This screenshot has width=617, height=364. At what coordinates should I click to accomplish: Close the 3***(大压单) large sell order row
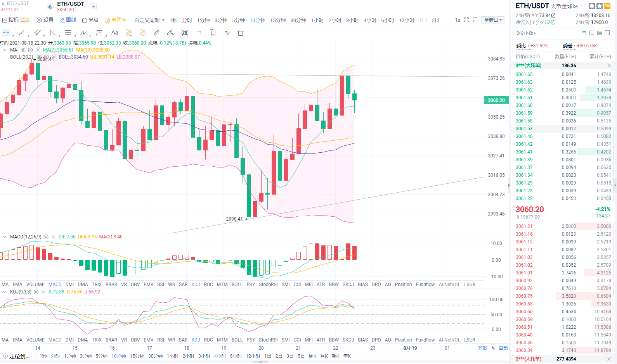(609, 66)
